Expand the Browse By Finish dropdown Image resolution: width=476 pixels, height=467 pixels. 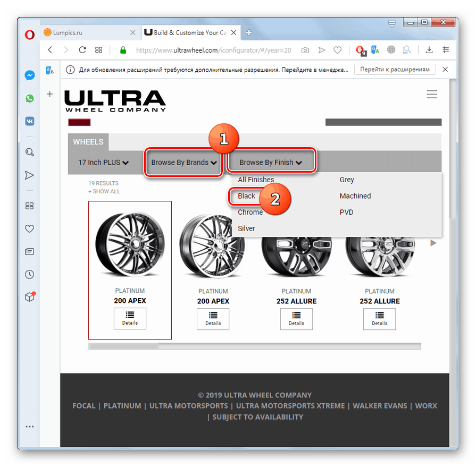click(271, 162)
